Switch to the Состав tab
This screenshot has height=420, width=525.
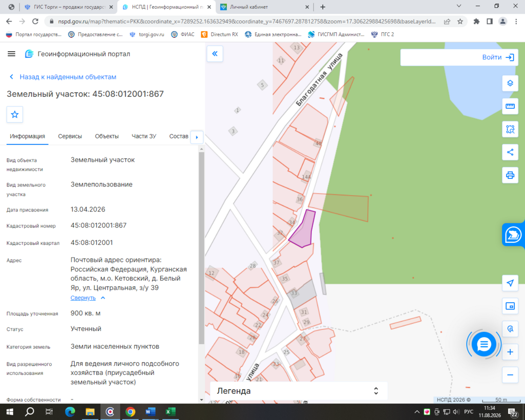point(178,136)
